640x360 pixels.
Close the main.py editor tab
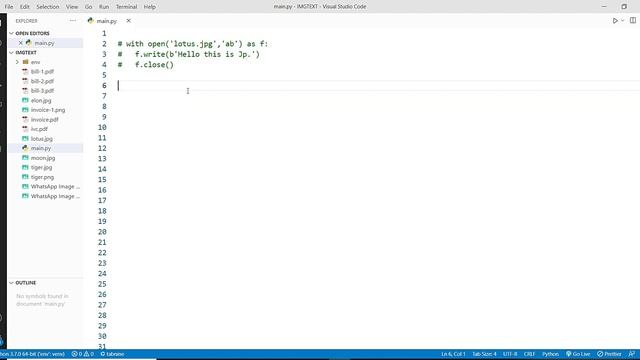[x=129, y=20]
